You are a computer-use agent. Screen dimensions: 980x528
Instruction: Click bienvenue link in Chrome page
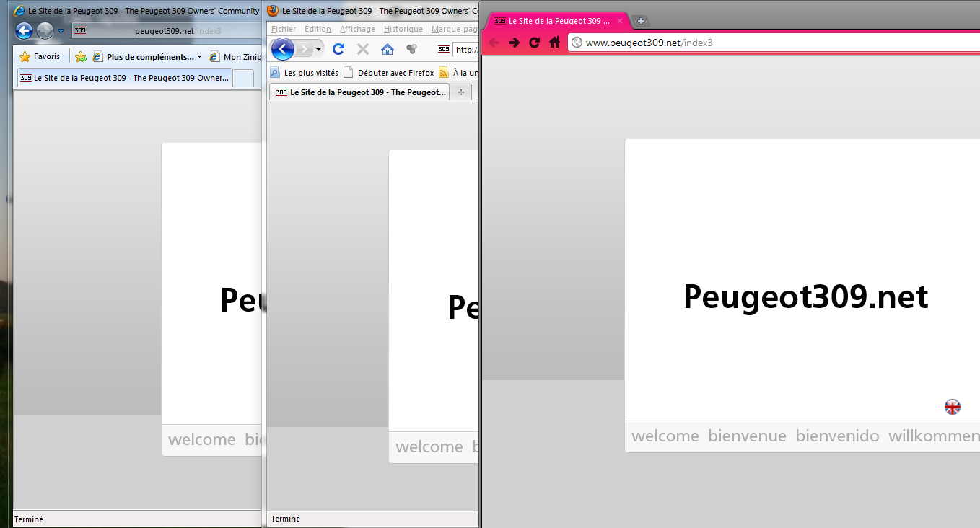747,436
